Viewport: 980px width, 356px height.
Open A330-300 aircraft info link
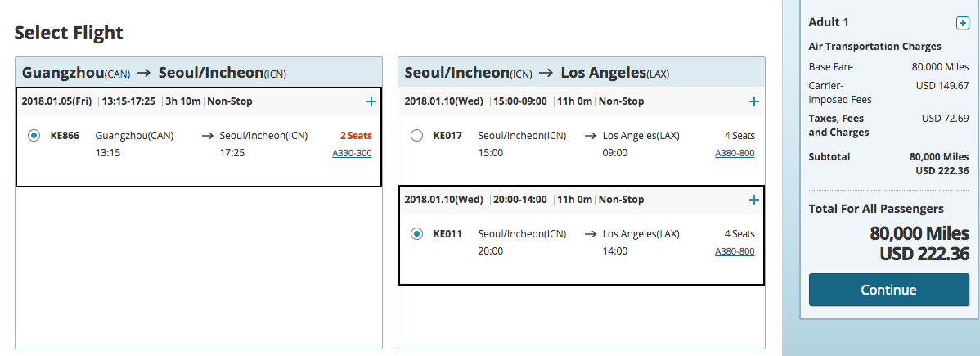(x=352, y=153)
